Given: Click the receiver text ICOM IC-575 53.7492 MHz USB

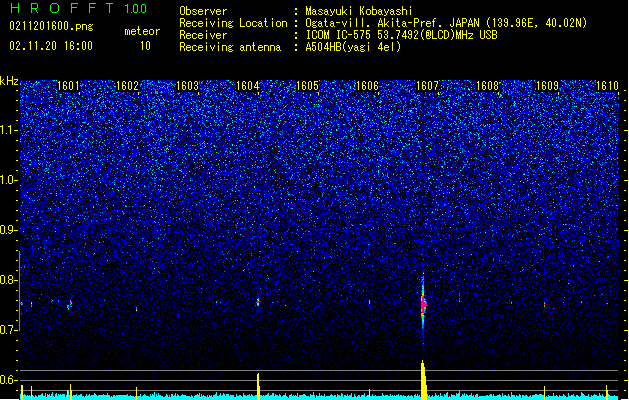Looking at the screenshot, I should [402, 35].
